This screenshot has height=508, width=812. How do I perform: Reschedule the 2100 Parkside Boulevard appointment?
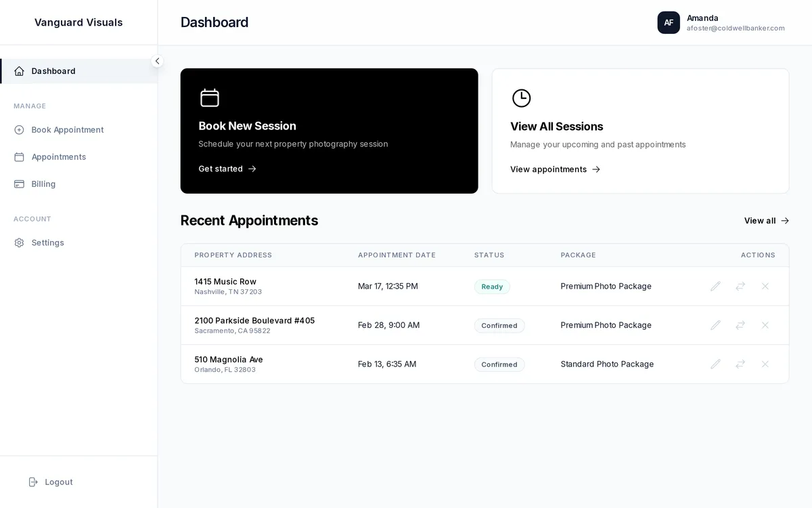740,325
